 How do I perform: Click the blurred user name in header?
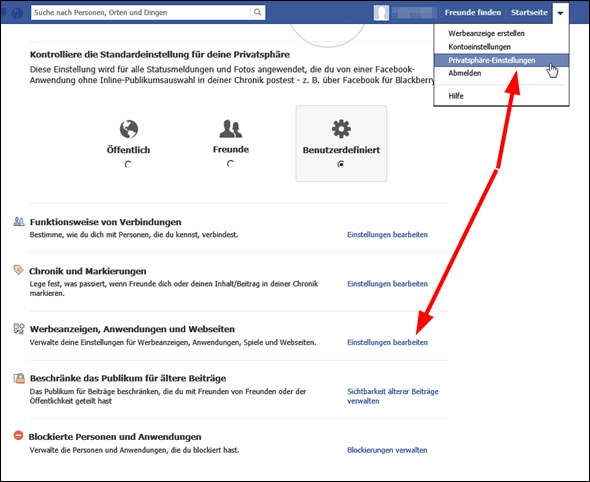tap(414, 14)
